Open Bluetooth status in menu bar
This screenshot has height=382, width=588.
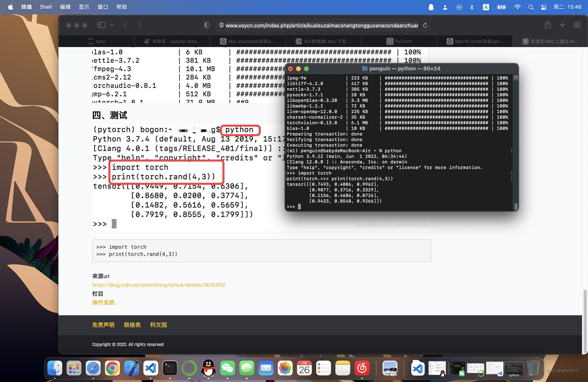[472, 7]
